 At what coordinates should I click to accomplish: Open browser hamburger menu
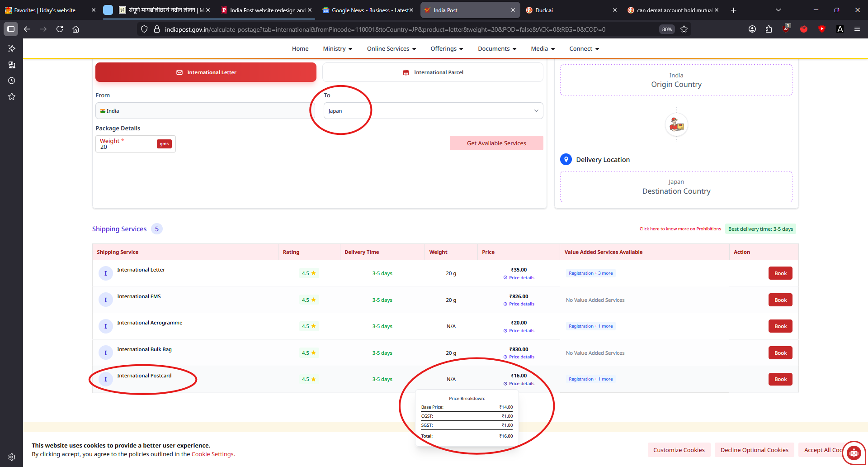point(857,29)
